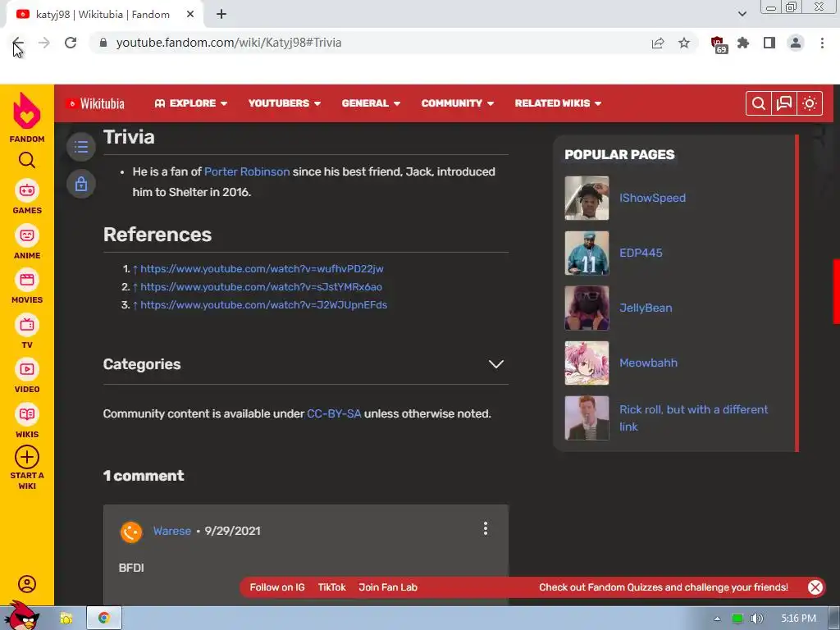Share this page icon in address bar

pos(658,43)
